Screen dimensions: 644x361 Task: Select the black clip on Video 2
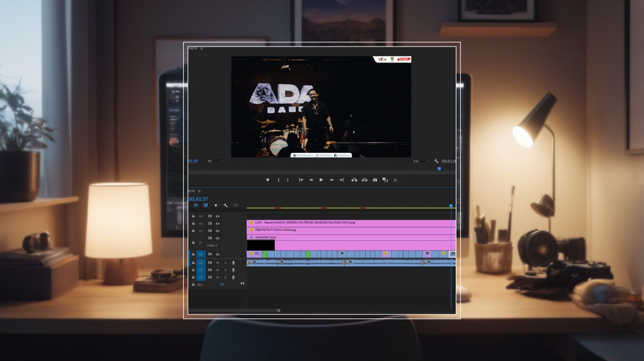point(261,245)
